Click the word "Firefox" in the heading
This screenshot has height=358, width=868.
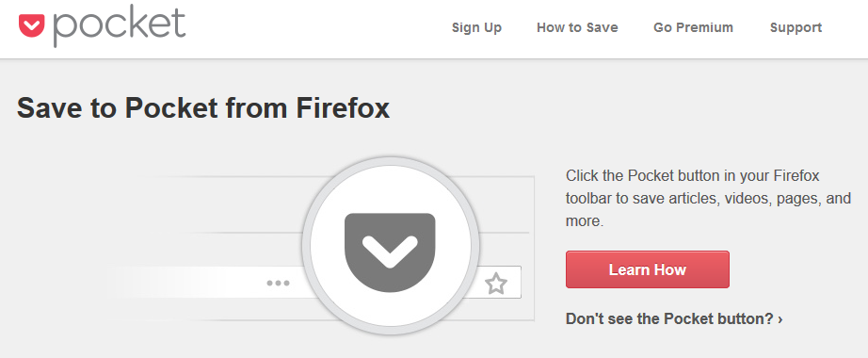(343, 108)
